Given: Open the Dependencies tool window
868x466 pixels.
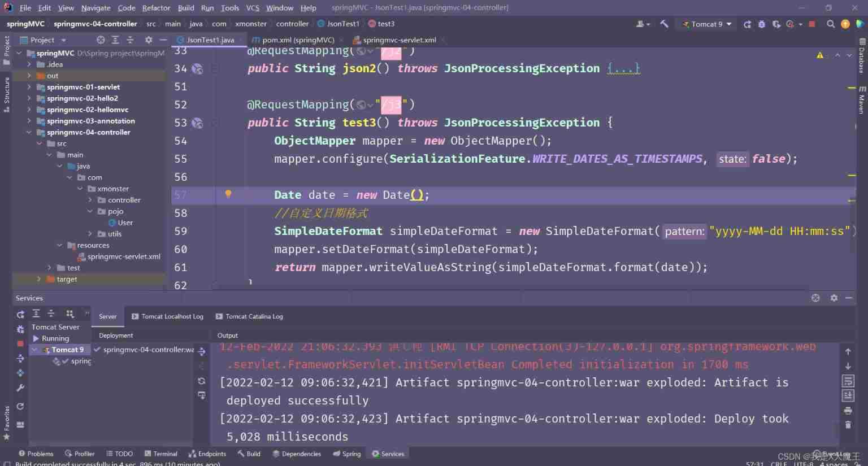Looking at the screenshot, I should pos(297,454).
